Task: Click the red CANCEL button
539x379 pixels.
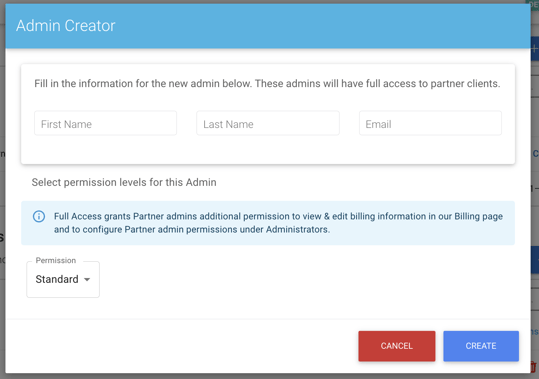Action: [x=397, y=346]
